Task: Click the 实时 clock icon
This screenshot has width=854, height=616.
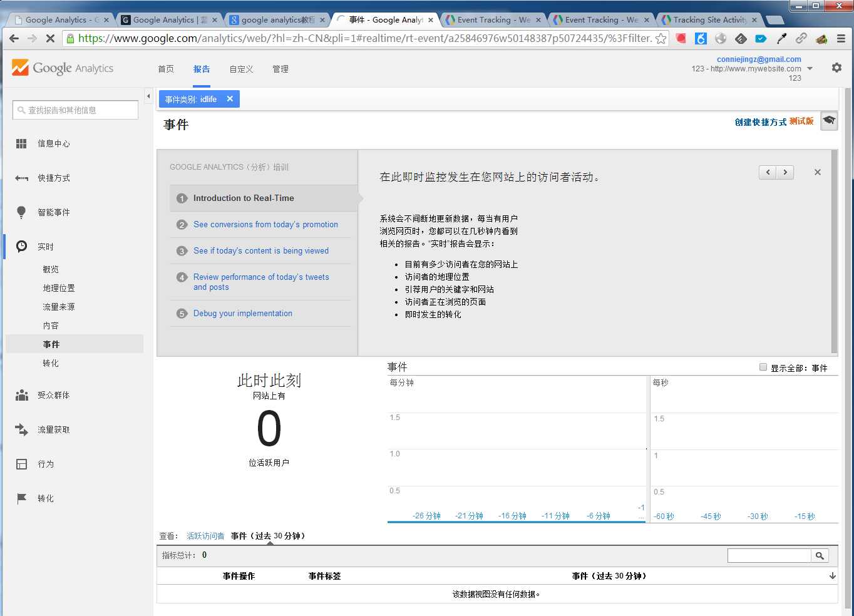Action: (21, 247)
